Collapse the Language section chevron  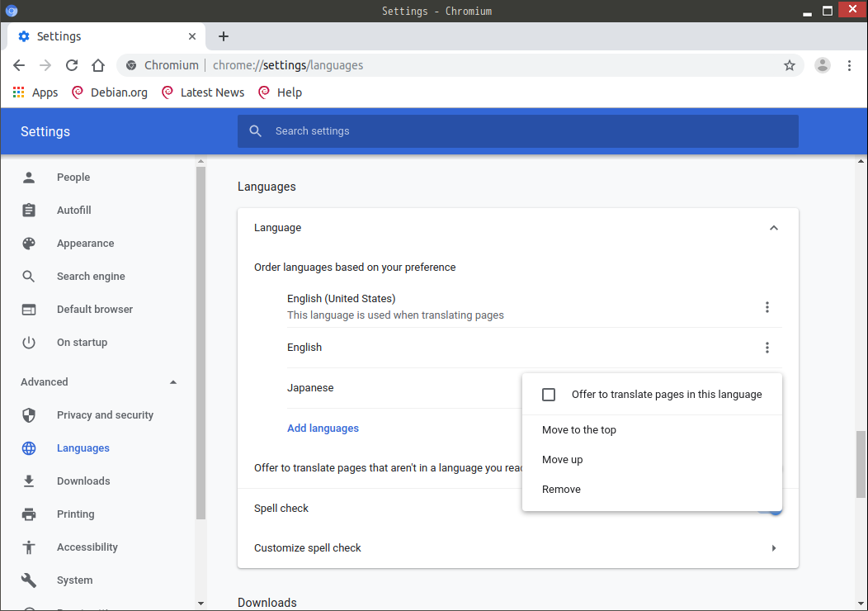[774, 228]
